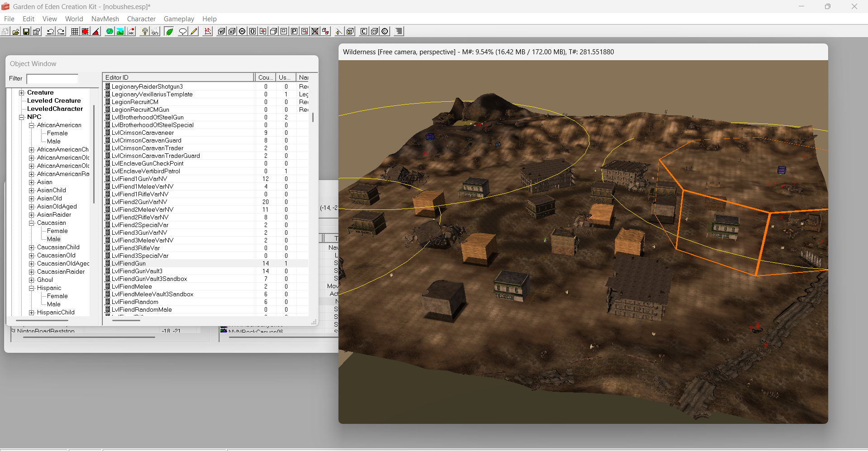Collapse the AfricanAmerican tree node
The height and width of the screenshot is (451, 868).
click(x=32, y=125)
